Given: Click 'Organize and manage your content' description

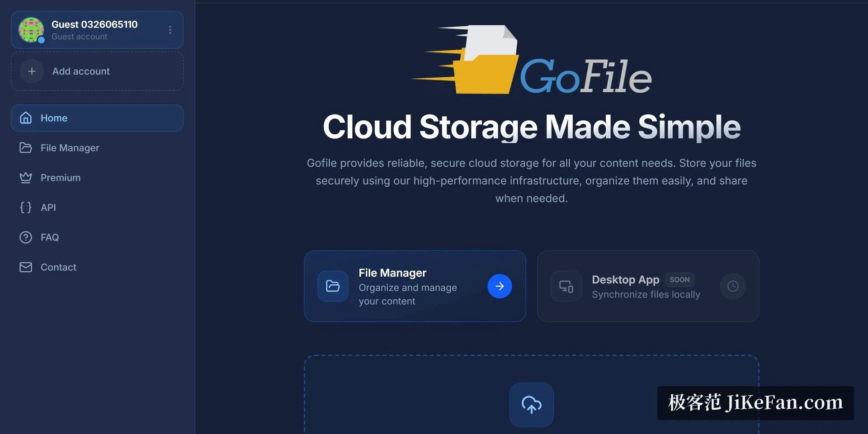Looking at the screenshot, I should tap(408, 294).
